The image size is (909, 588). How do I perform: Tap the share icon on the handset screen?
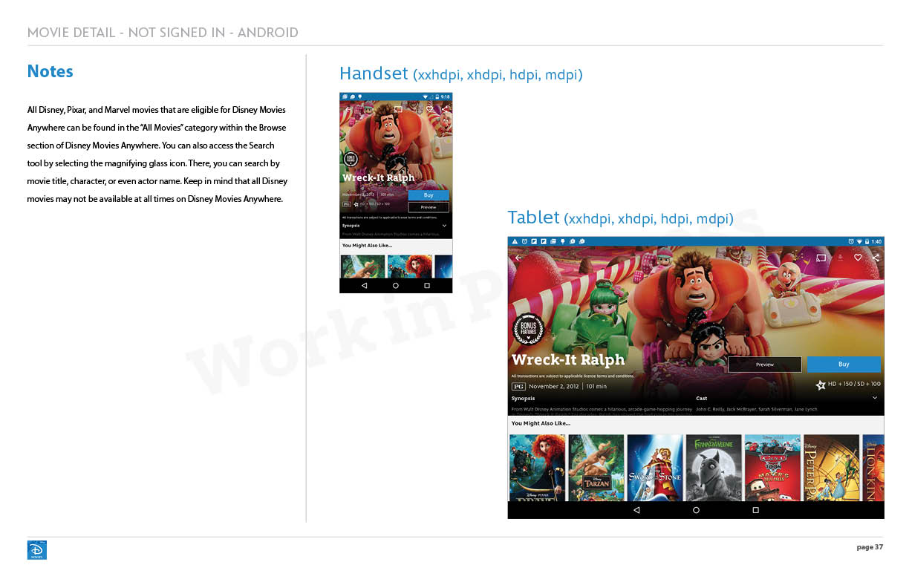(445, 109)
